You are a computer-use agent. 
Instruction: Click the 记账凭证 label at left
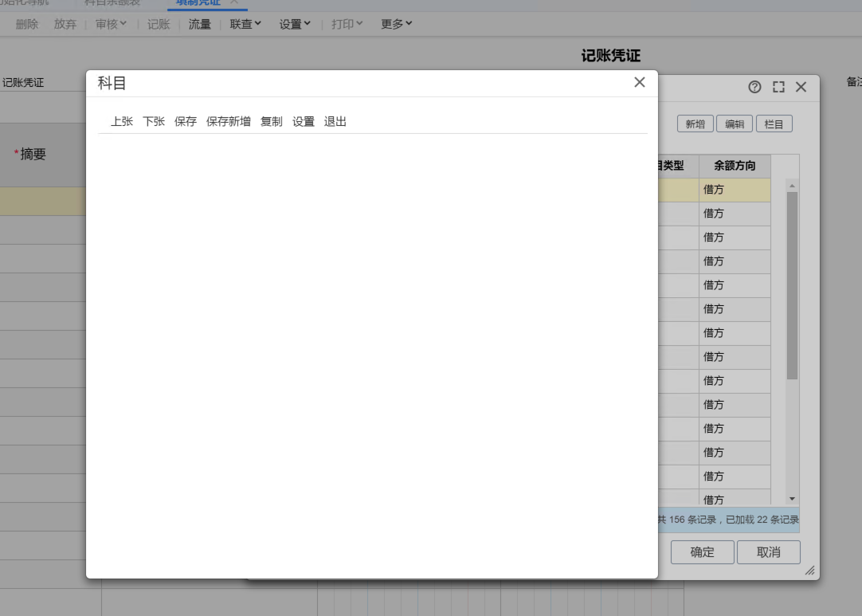click(x=23, y=83)
